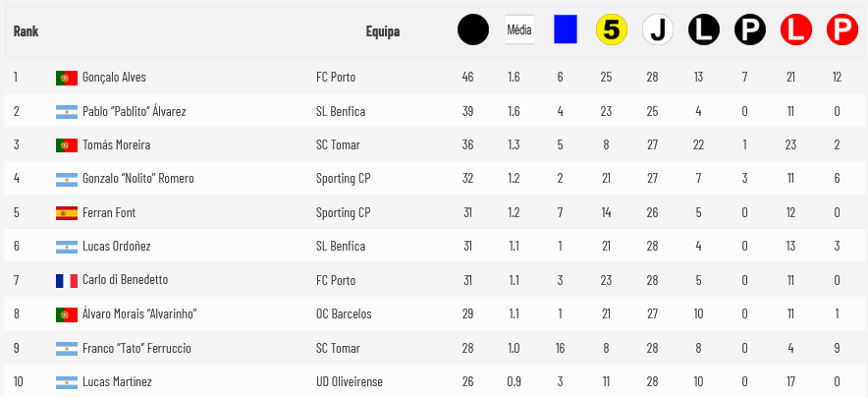Click Carlo di Benedetto's French flag
Viewport: 868px width, 397px height.
tap(67, 281)
